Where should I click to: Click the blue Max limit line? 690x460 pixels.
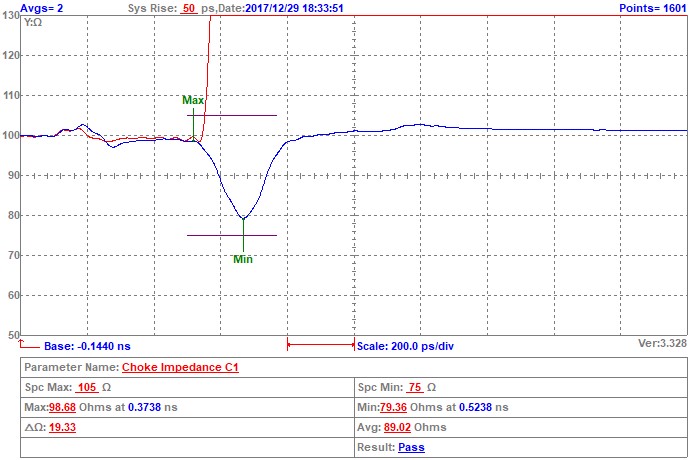240,116
